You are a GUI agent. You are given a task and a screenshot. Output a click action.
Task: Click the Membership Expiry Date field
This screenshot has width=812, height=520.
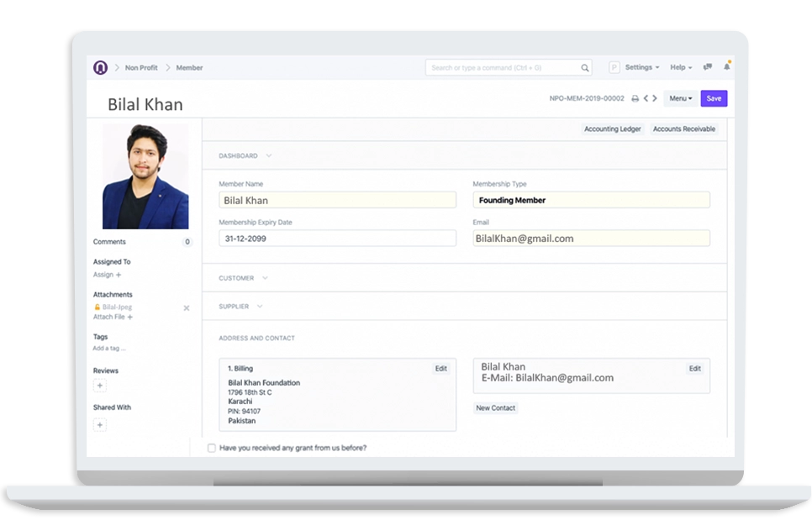pos(337,239)
